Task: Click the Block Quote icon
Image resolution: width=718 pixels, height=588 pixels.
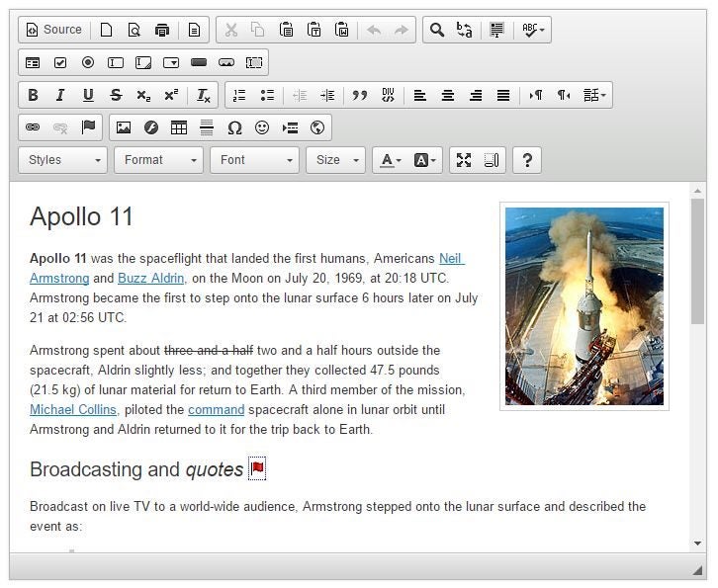Action: (360, 95)
